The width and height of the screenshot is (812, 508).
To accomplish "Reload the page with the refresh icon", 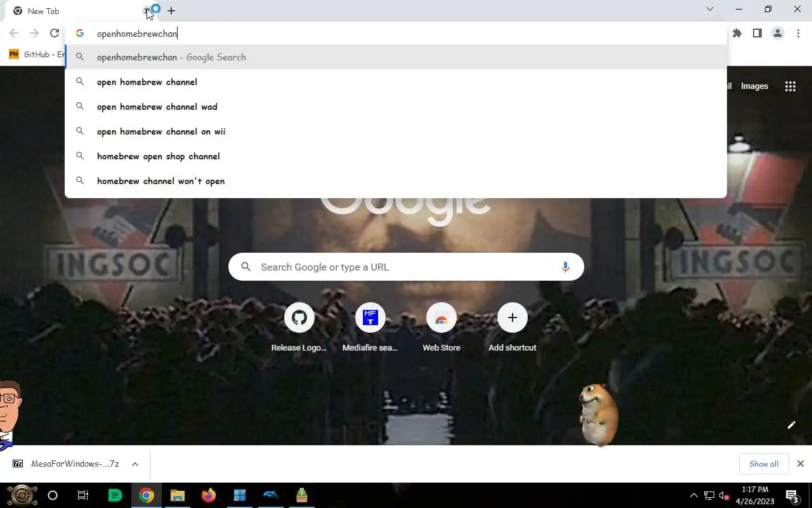I will tap(55, 34).
